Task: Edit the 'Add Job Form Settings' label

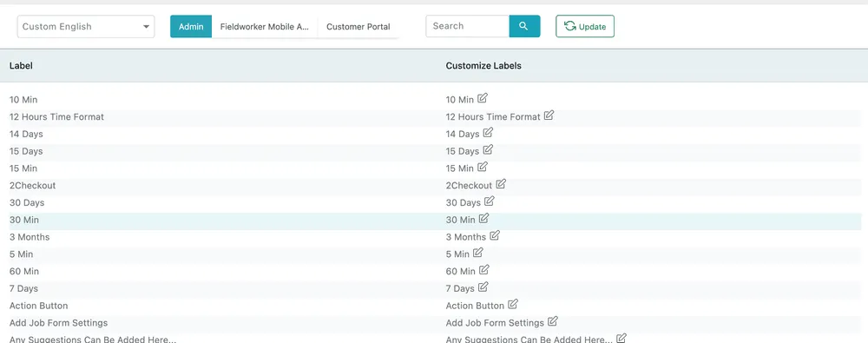Action: (x=552, y=321)
